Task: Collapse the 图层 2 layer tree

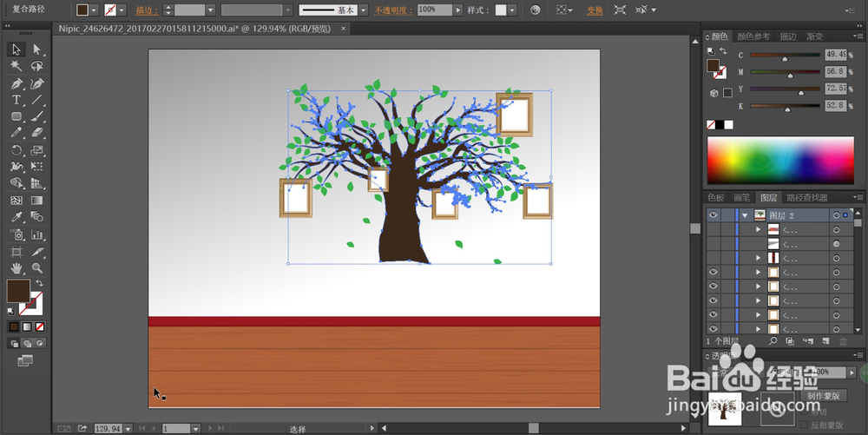Action: coord(745,215)
